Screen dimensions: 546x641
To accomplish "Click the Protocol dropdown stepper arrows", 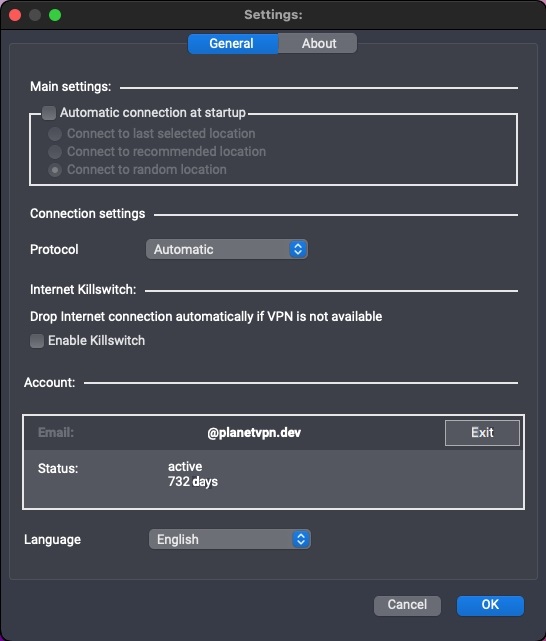I will tap(298, 249).
